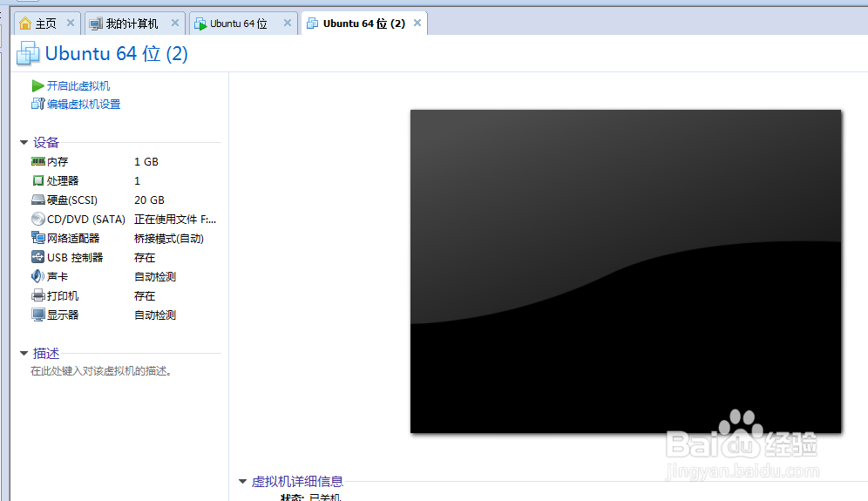The image size is (868, 501).
Task: Open the 网络适配器 device entry
Action: tap(73, 238)
